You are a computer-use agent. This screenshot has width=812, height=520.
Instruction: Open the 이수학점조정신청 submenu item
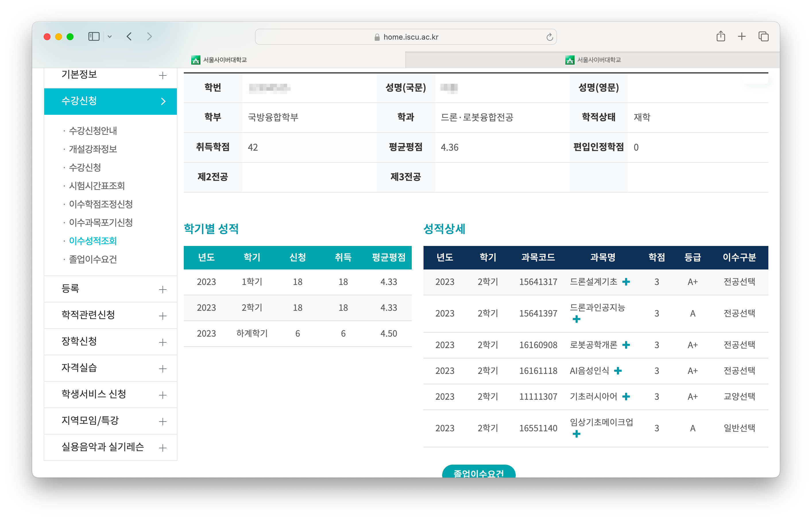coord(101,204)
